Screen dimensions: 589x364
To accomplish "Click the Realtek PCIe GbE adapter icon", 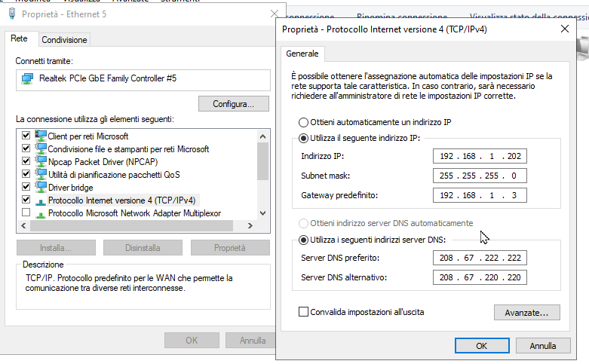I will coord(28,78).
